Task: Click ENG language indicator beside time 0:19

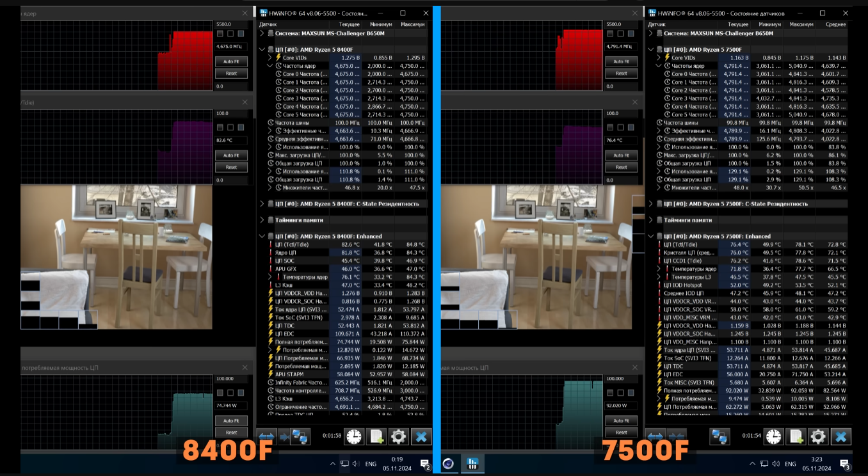Action: coord(371,464)
